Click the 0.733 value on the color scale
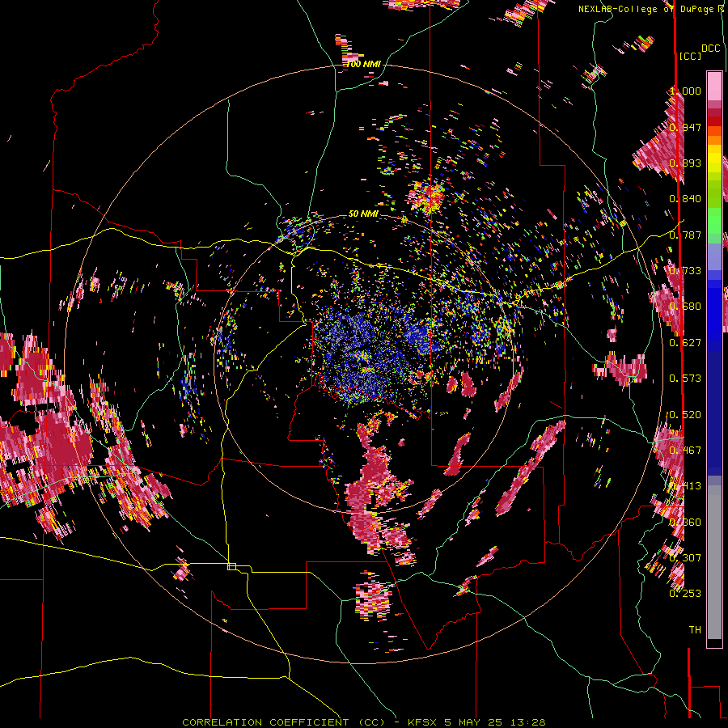This screenshot has height=728, width=728. click(685, 271)
